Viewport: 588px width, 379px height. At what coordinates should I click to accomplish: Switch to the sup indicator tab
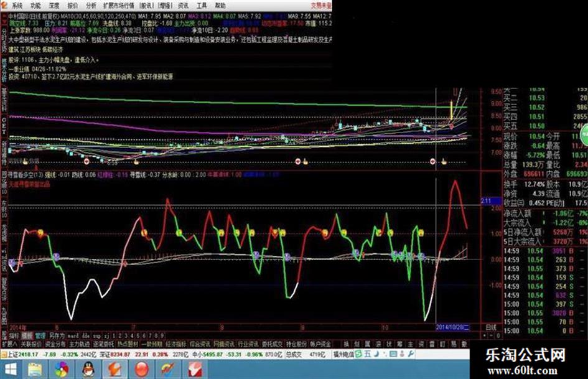point(97,335)
